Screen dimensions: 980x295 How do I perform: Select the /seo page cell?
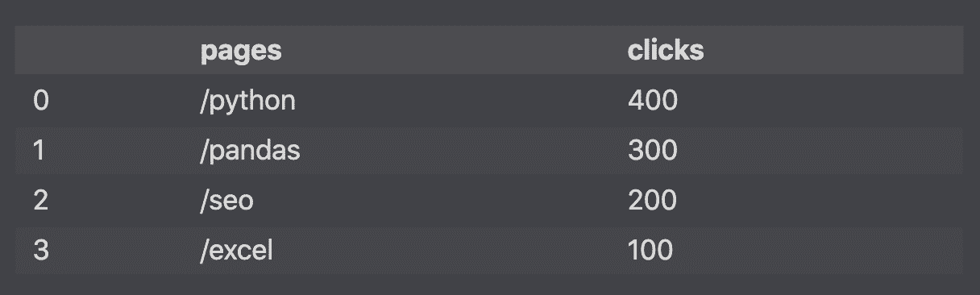(226, 201)
